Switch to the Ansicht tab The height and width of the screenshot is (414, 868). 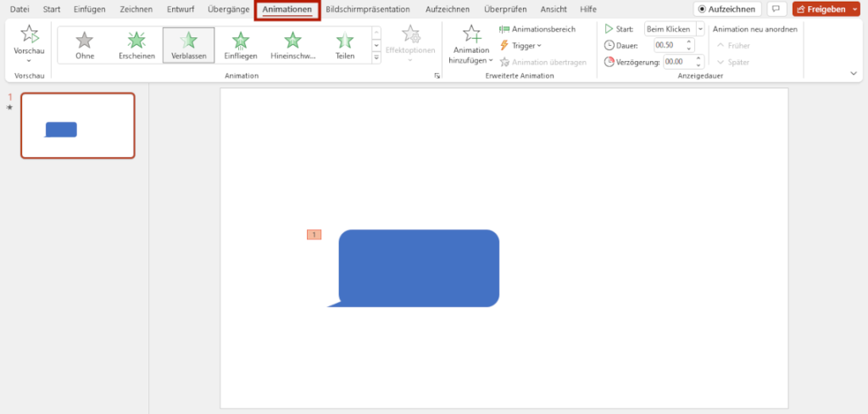coord(554,9)
